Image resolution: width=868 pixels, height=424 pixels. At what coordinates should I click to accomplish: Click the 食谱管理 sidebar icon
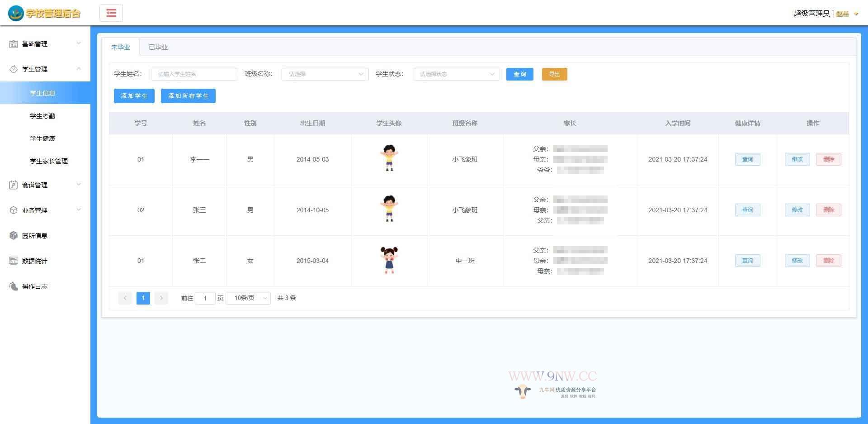[x=14, y=185]
